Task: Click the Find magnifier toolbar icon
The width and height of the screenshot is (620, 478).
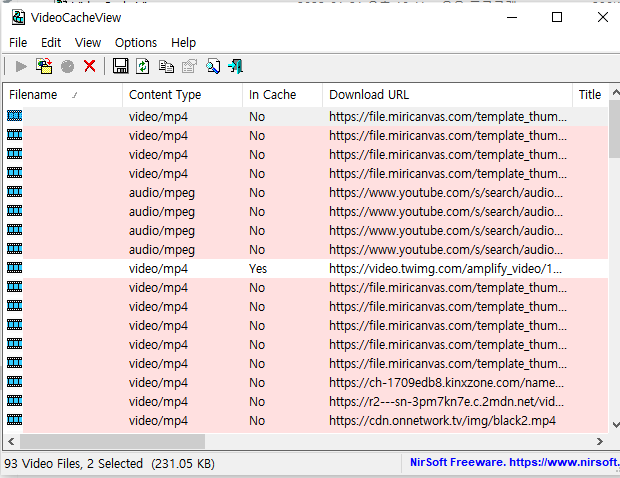Action: pos(213,66)
